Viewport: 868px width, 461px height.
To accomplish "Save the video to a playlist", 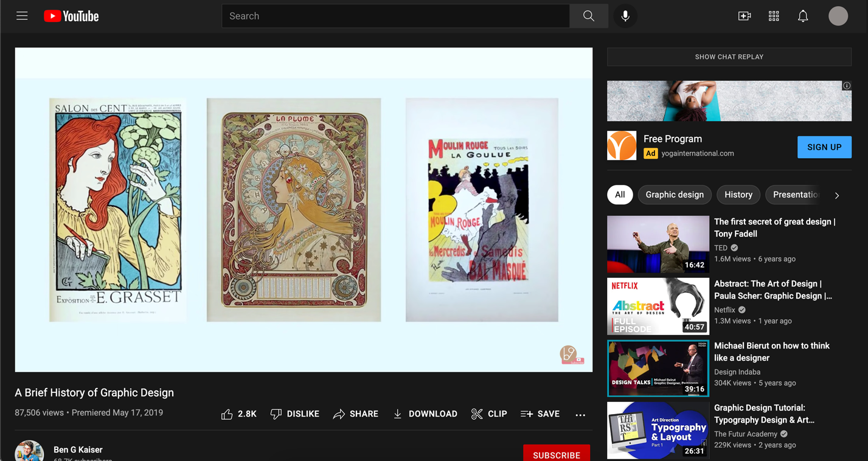I will pyautogui.click(x=540, y=414).
